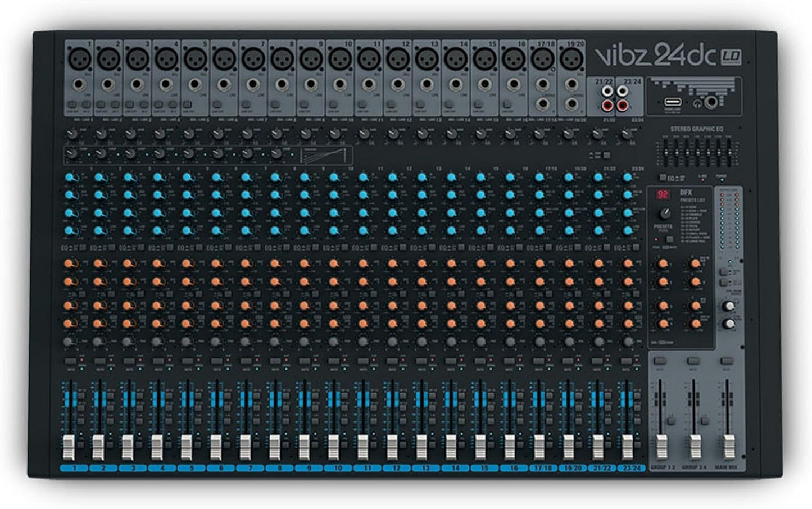This screenshot has height=509, width=812.
Task: Mute channel 15
Action: coord(480,361)
